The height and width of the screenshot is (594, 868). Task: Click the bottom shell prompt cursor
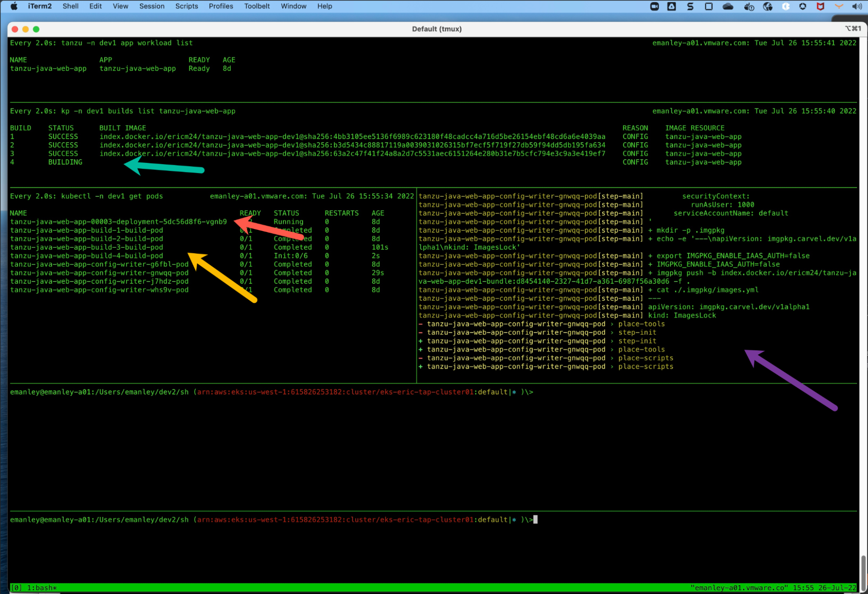tap(535, 519)
